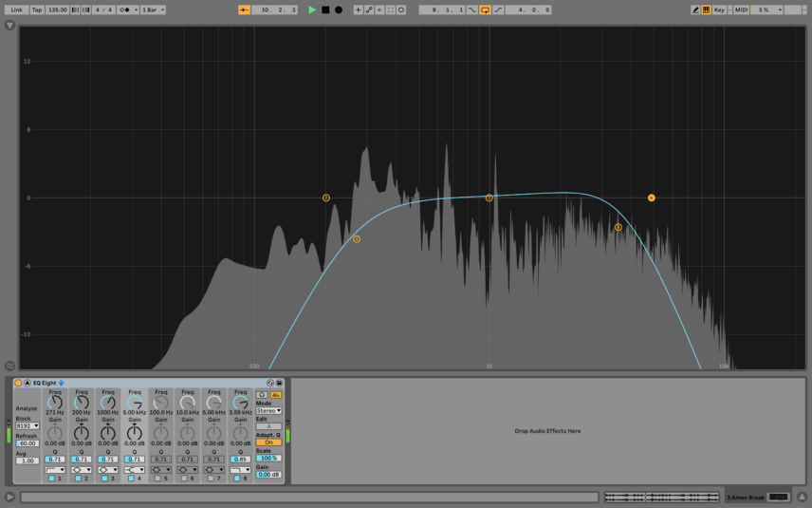Viewport: 812px width, 508px height.
Task: Open the Stereo Mode dropdown
Action: tap(268, 410)
